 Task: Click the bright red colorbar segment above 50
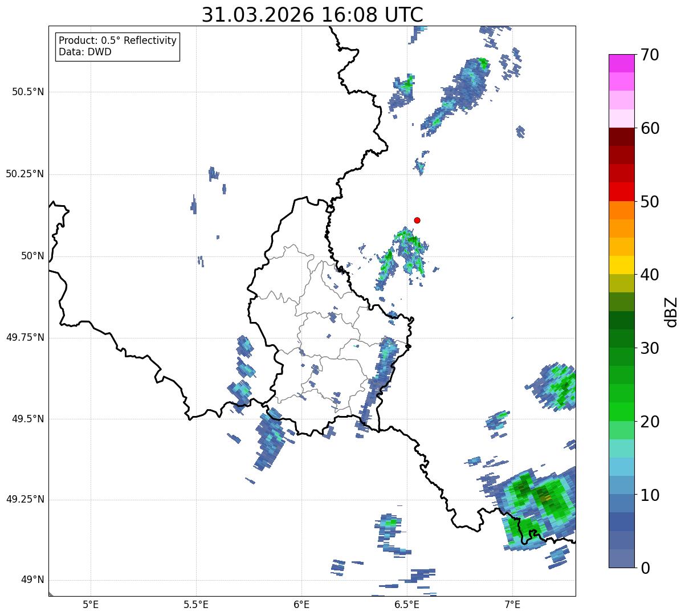click(x=621, y=192)
